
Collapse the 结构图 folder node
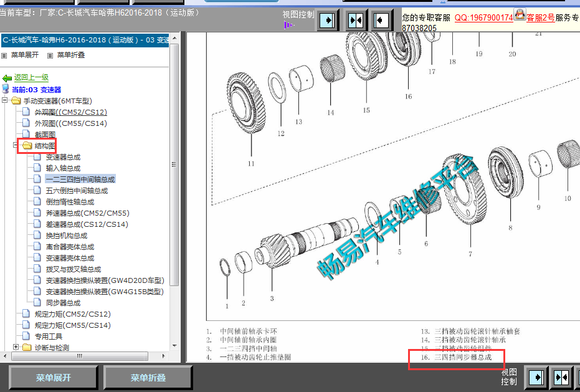coord(16,145)
